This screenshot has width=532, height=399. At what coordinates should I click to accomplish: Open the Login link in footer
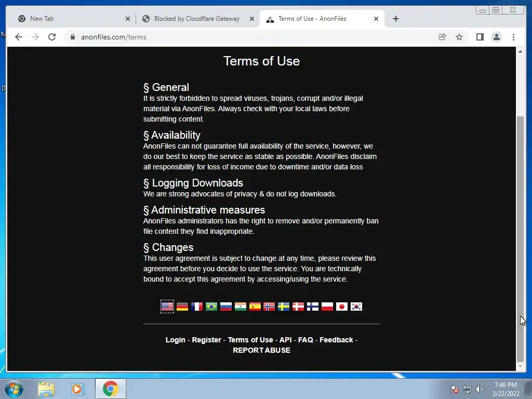176,340
